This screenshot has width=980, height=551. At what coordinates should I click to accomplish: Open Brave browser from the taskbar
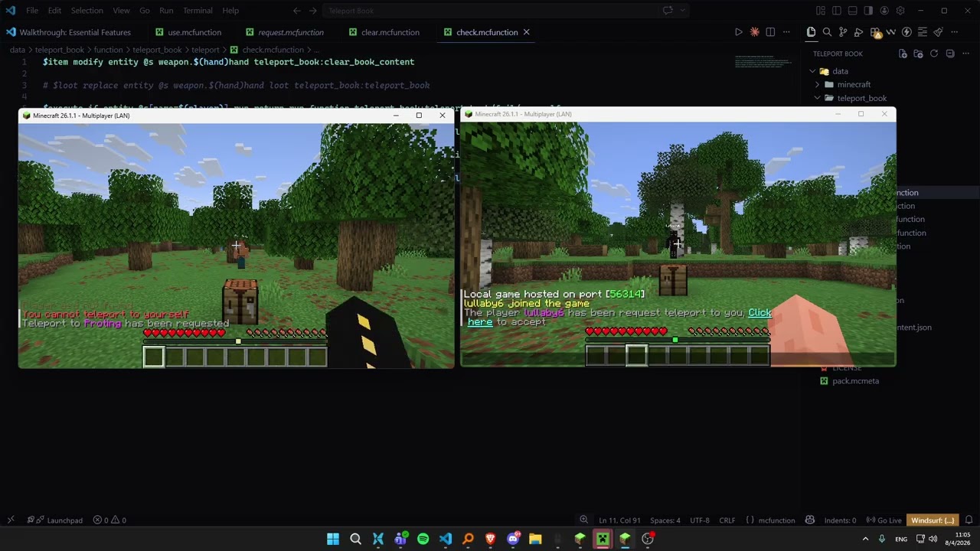(490, 539)
